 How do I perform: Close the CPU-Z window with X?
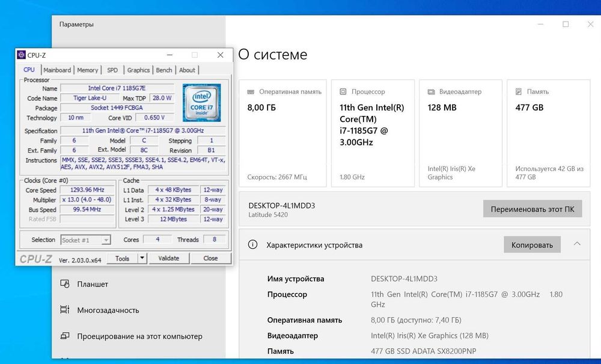220,55
